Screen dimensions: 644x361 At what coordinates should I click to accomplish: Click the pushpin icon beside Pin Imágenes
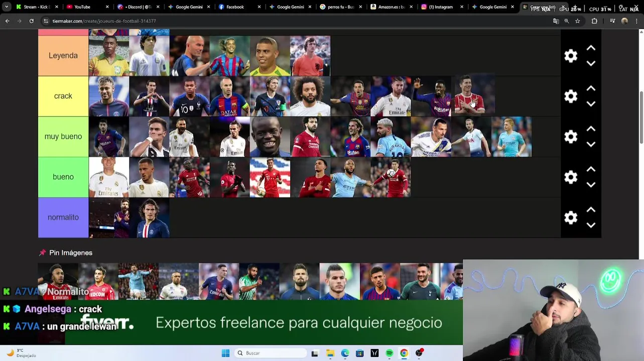click(x=42, y=253)
